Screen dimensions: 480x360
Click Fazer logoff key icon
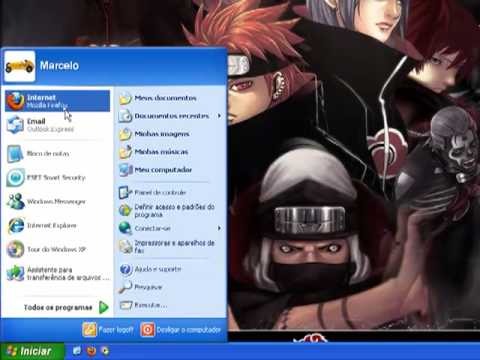(89, 330)
